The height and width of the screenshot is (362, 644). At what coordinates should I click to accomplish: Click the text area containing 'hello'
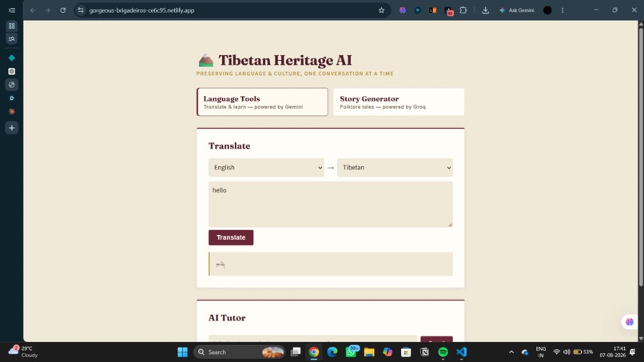[331, 205]
